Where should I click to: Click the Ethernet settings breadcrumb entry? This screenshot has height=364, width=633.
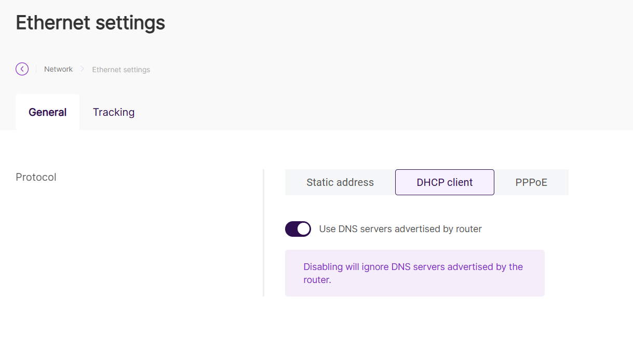(x=120, y=69)
